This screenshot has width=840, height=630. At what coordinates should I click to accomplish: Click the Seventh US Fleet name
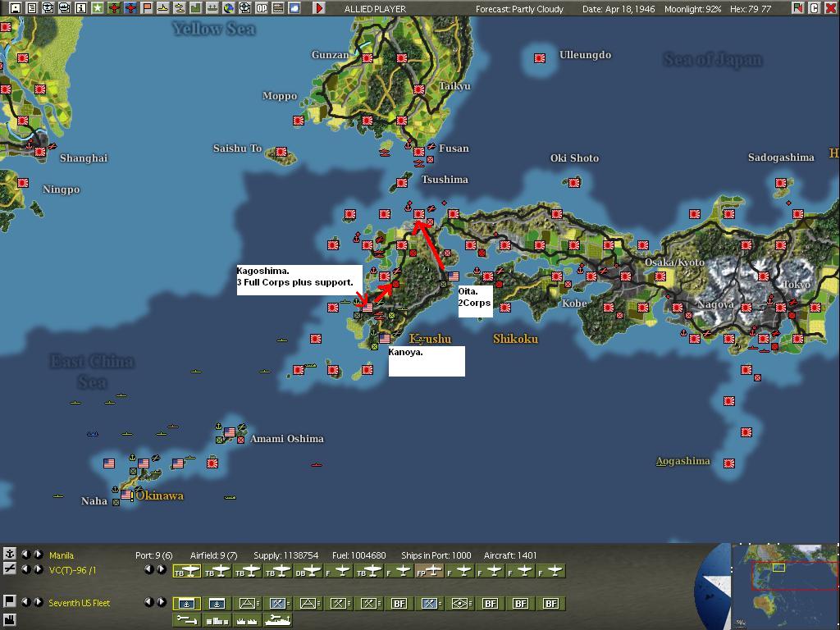click(x=80, y=603)
